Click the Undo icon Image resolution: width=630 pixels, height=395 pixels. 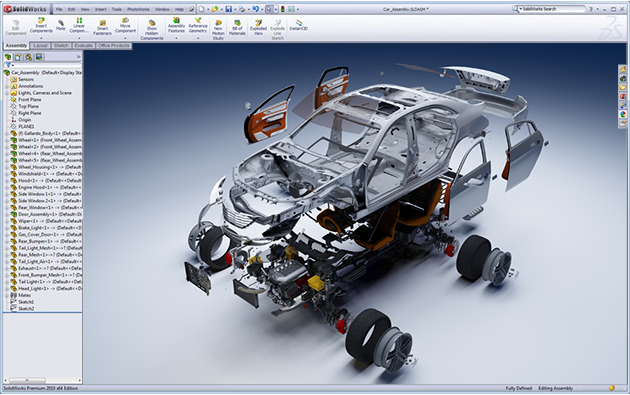256,9
